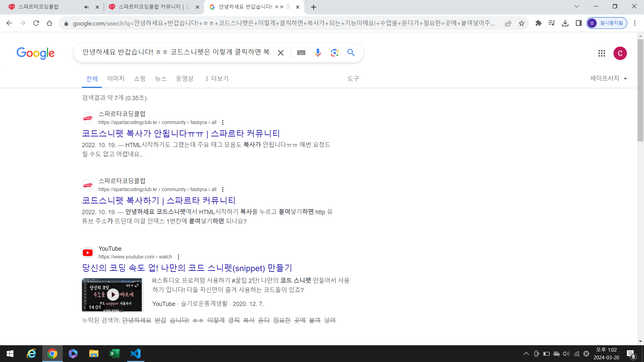Toggle the Chrome side panel
Viewport: 644px width, 362px height.
579,23
